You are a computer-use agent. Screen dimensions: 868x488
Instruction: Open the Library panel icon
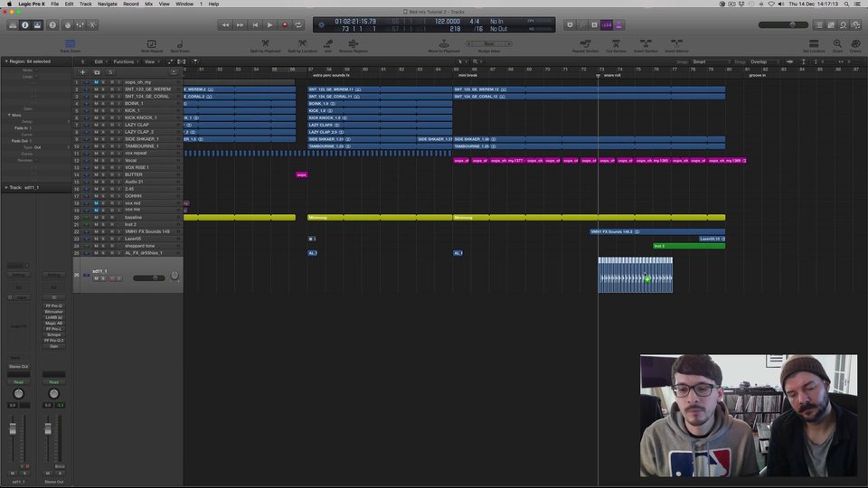click(x=13, y=25)
